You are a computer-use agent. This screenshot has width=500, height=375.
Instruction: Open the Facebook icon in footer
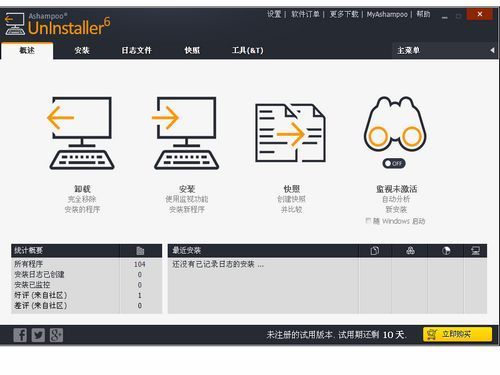coord(20,335)
